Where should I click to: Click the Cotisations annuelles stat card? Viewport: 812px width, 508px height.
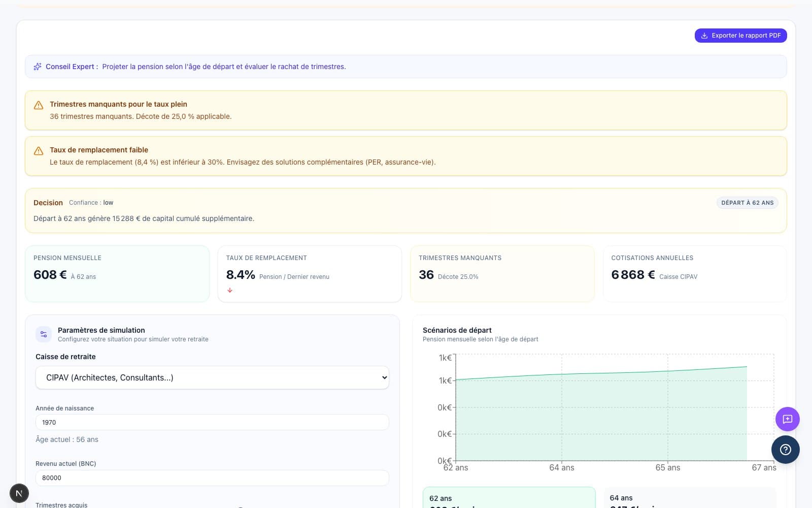694,274
